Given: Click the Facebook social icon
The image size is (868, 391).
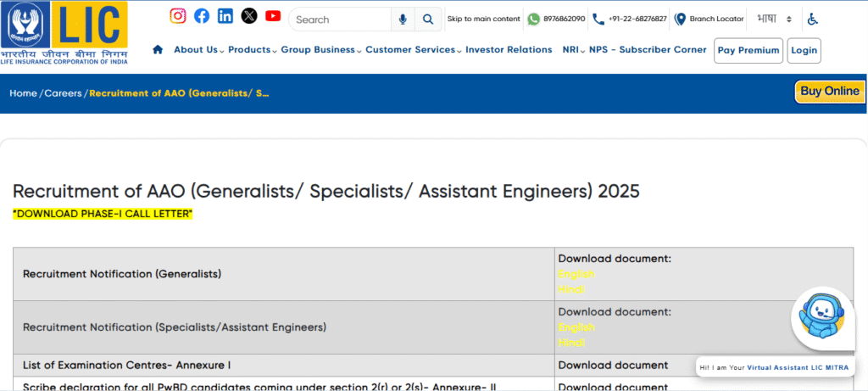Looking at the screenshot, I should coord(202,16).
